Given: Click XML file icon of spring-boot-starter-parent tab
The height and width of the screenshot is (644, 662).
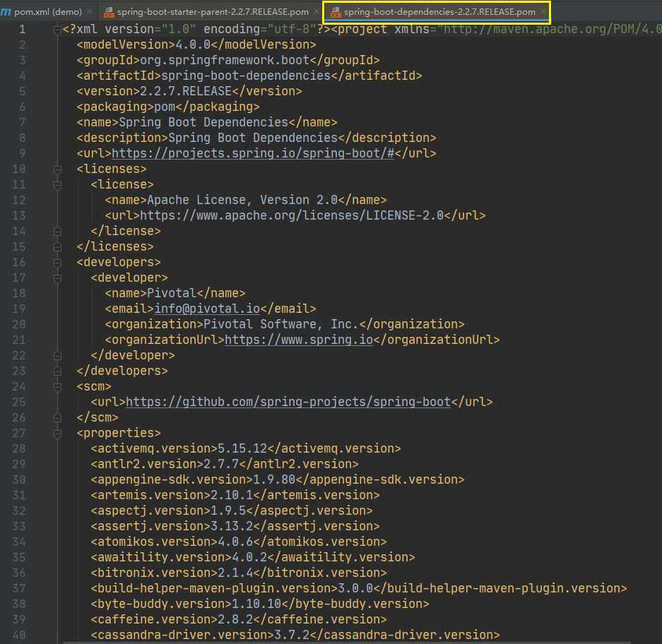Looking at the screenshot, I should [109, 12].
